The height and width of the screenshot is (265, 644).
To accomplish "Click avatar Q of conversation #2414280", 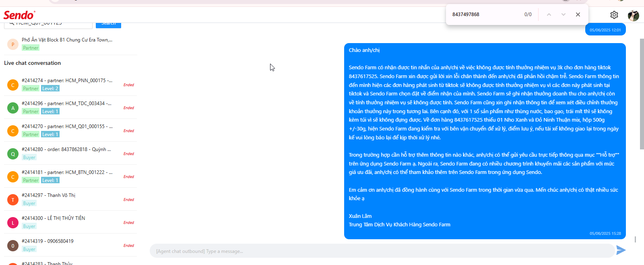I will [13, 154].
